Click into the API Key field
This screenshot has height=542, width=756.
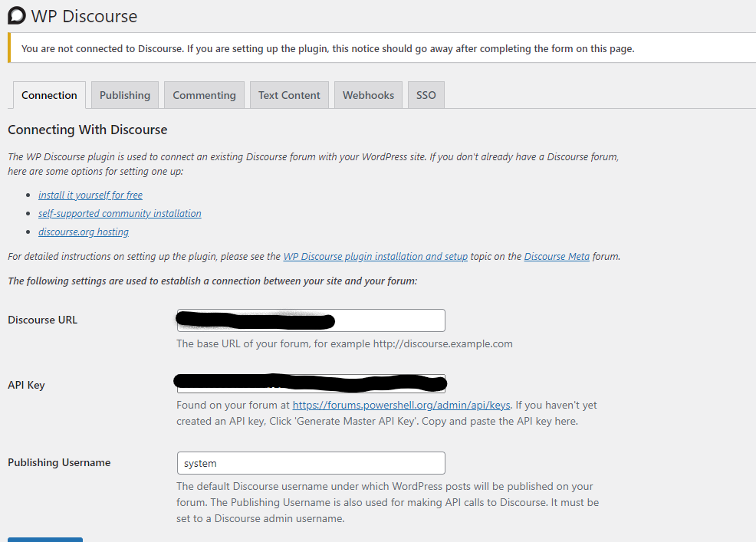[x=311, y=383]
